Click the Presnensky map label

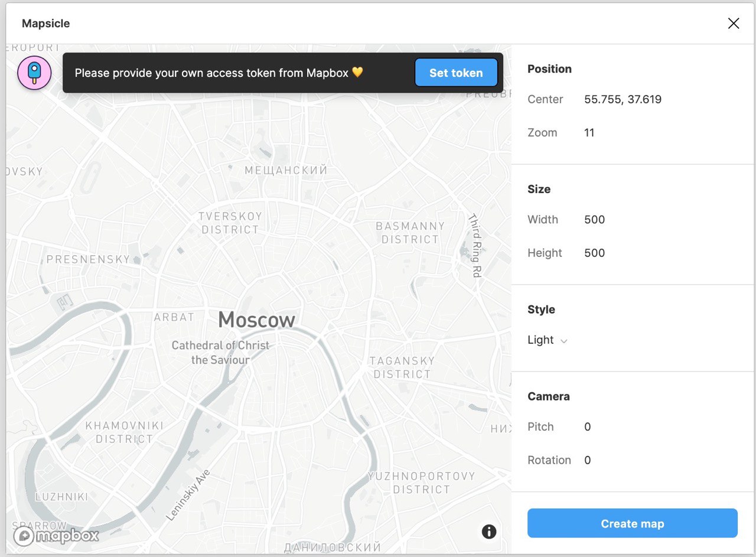pos(88,259)
